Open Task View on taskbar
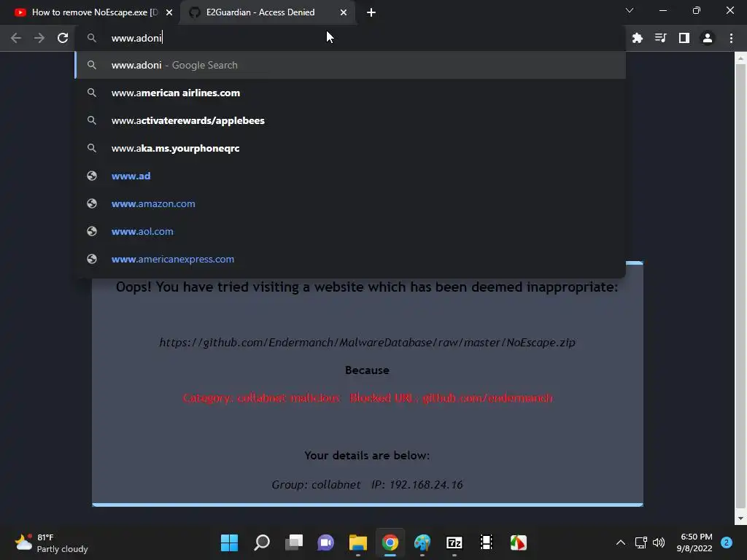Viewport: 747px width, 560px height. click(294, 542)
